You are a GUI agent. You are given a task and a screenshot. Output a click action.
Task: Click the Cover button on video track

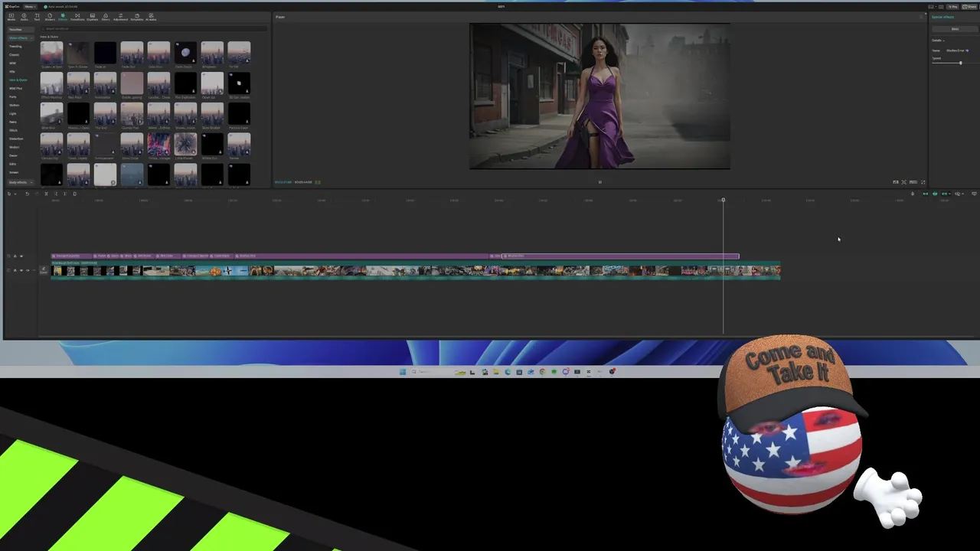pos(44,270)
